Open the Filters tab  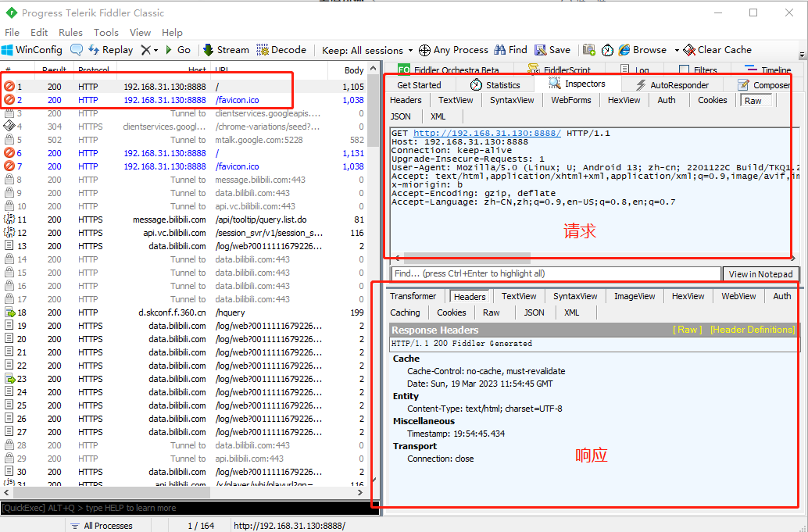[699, 70]
